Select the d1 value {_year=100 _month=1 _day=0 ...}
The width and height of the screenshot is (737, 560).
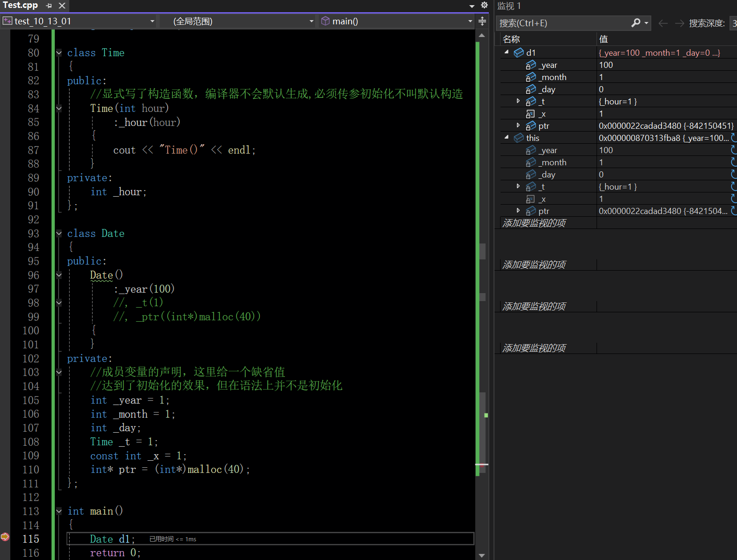tap(659, 53)
